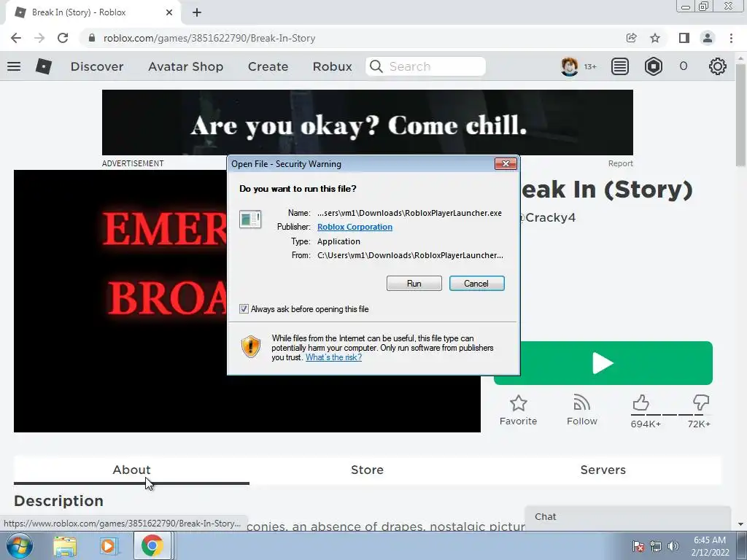
Task: Cancel the Open File security warning
Action: point(476,284)
